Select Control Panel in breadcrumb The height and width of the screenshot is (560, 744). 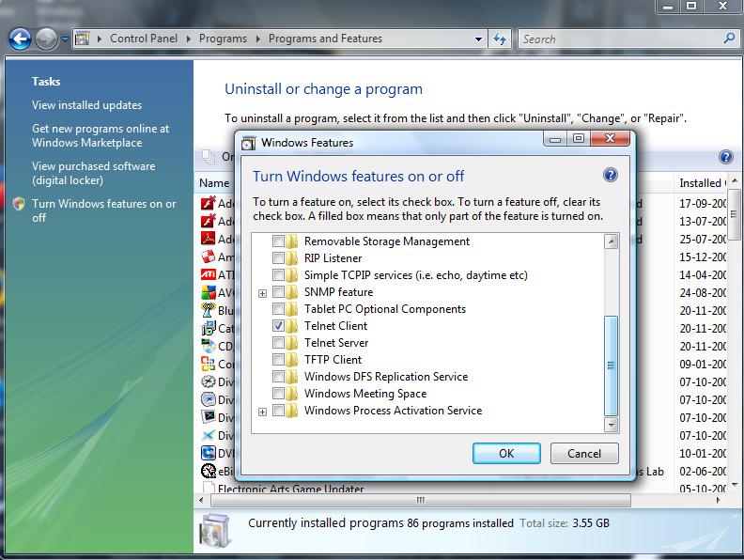(144, 39)
